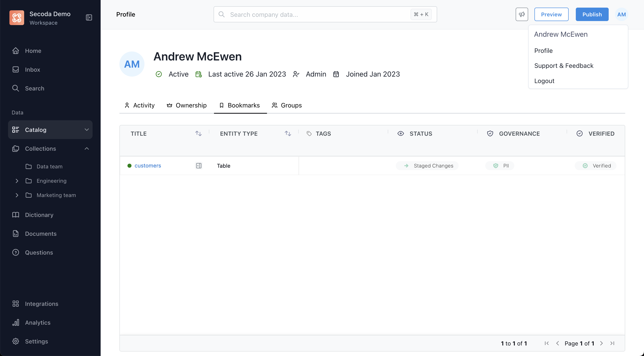Click the Preview button
Viewport: 644px width, 356px height.
pyautogui.click(x=551, y=14)
